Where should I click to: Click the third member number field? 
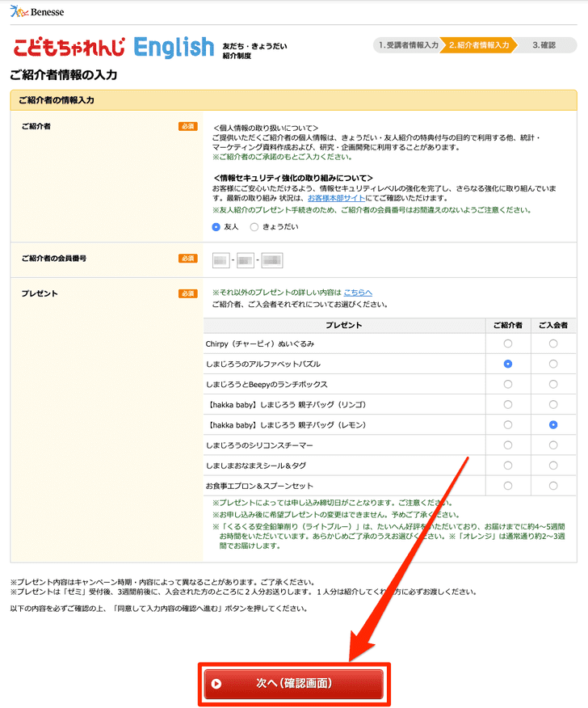pos(272,260)
